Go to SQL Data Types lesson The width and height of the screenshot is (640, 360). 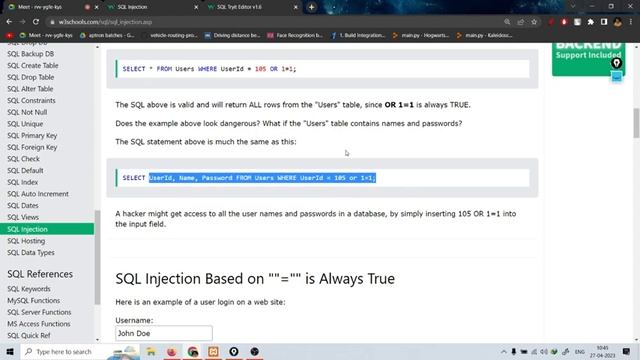31,253
